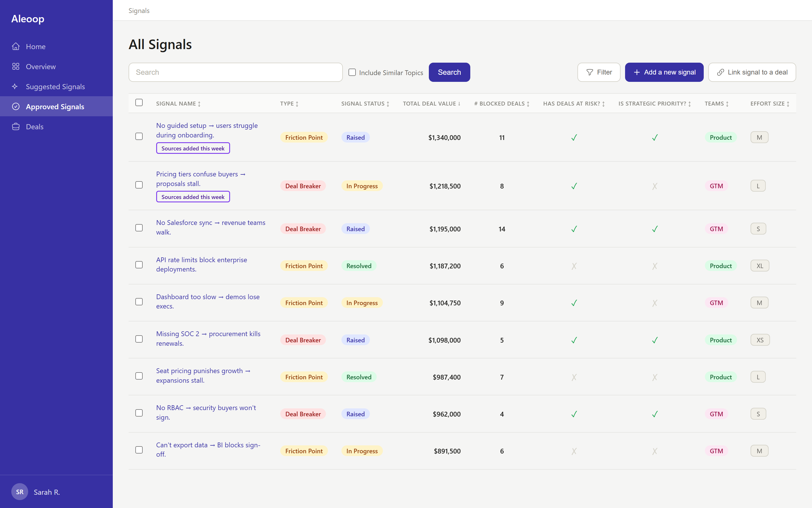
Task: Select the Seat pricing punishes growth row checkbox
Action: point(139,376)
